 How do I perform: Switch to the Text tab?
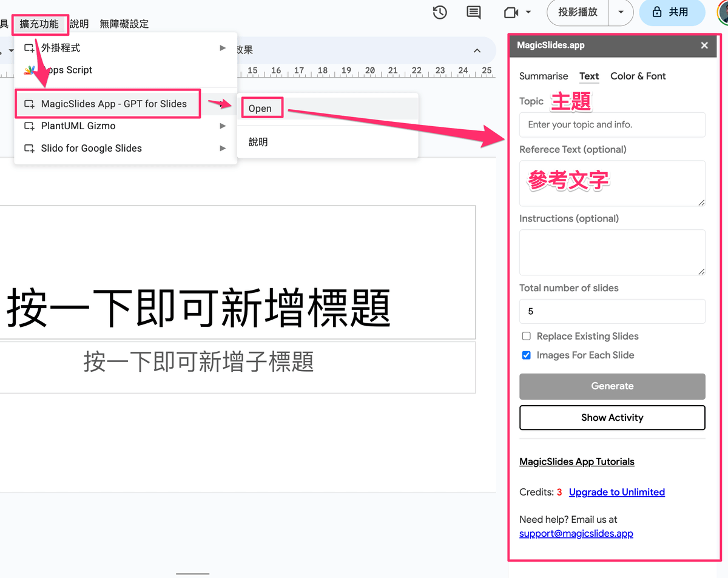pos(589,76)
